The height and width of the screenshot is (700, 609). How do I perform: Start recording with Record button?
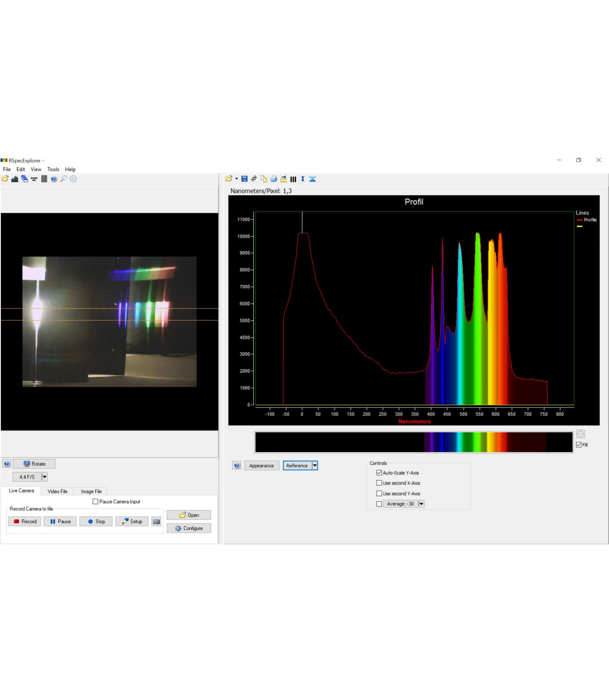(x=25, y=521)
